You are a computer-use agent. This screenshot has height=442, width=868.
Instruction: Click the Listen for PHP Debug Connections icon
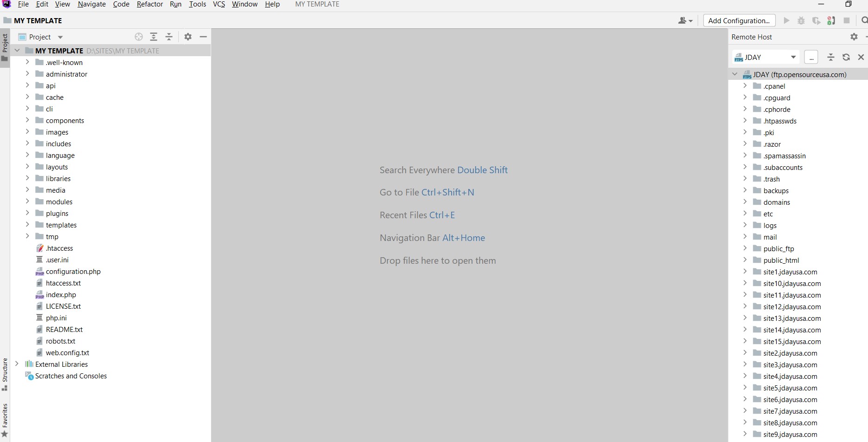[831, 20]
